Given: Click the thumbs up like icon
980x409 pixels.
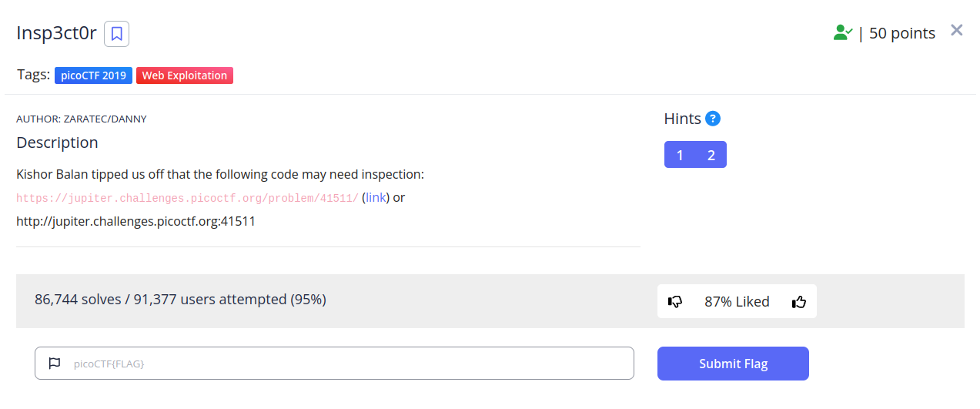Looking at the screenshot, I should pyautogui.click(x=799, y=302).
